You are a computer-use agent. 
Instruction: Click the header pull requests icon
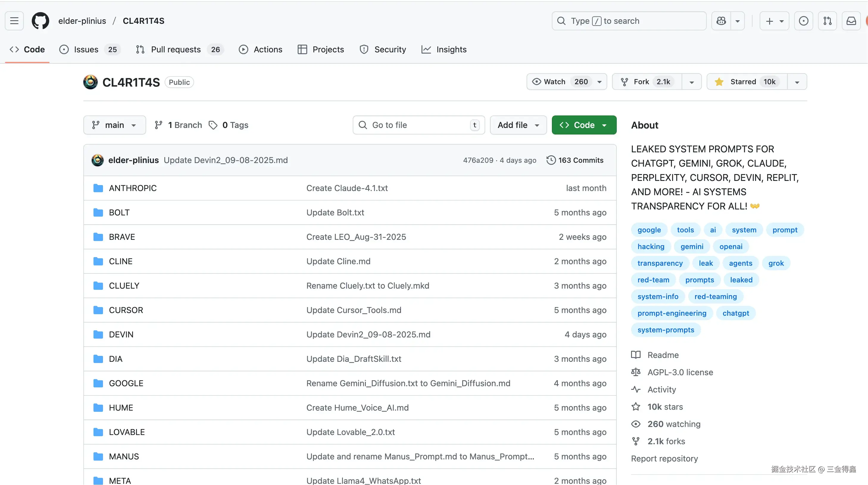(x=827, y=21)
